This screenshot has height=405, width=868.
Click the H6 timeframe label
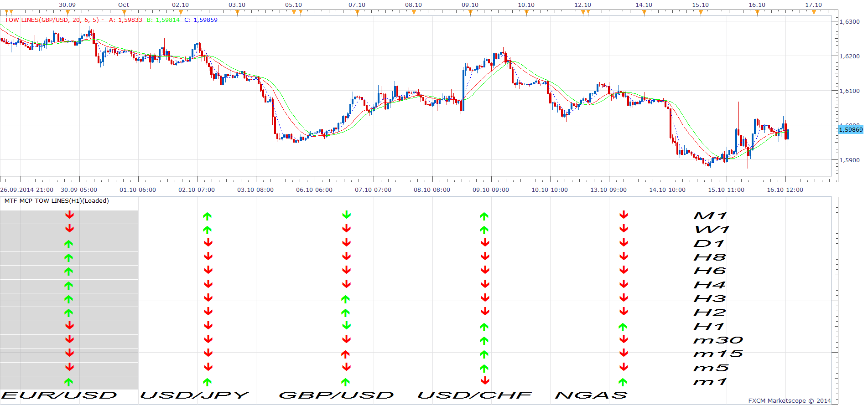click(x=710, y=271)
